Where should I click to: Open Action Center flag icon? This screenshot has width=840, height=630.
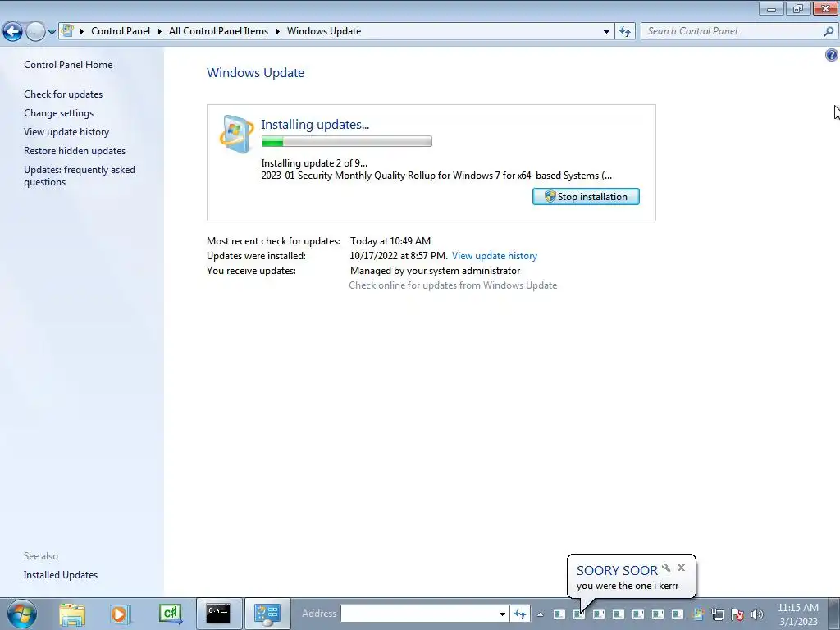tap(737, 614)
